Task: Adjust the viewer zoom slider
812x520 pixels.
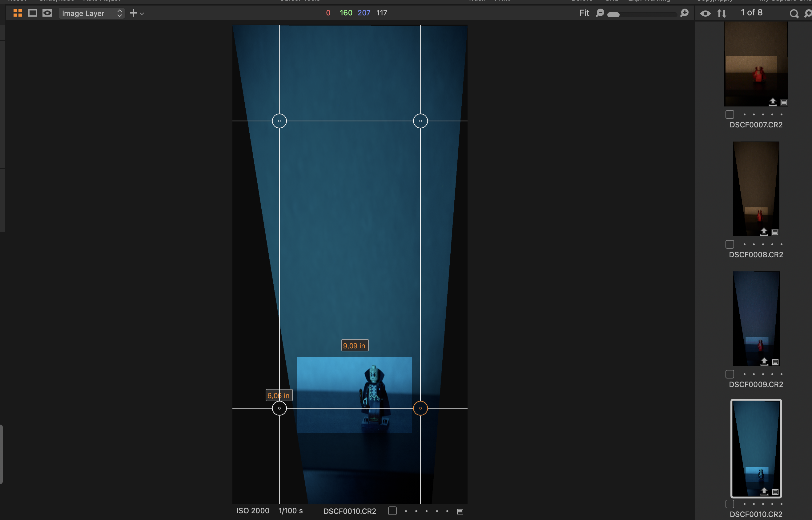Action: click(x=613, y=14)
